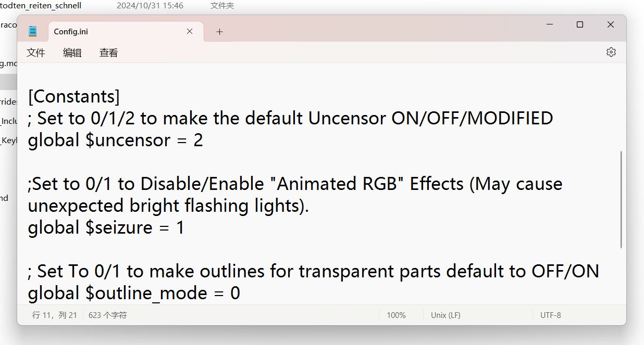Place cursor on the [Constants] line
This screenshot has height=345, width=644.
(74, 96)
